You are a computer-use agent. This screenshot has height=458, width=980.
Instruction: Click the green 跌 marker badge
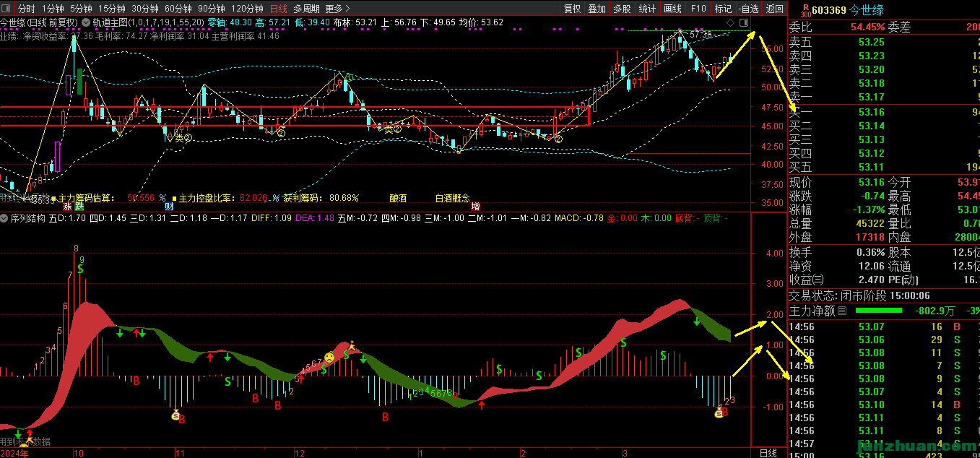(79, 206)
